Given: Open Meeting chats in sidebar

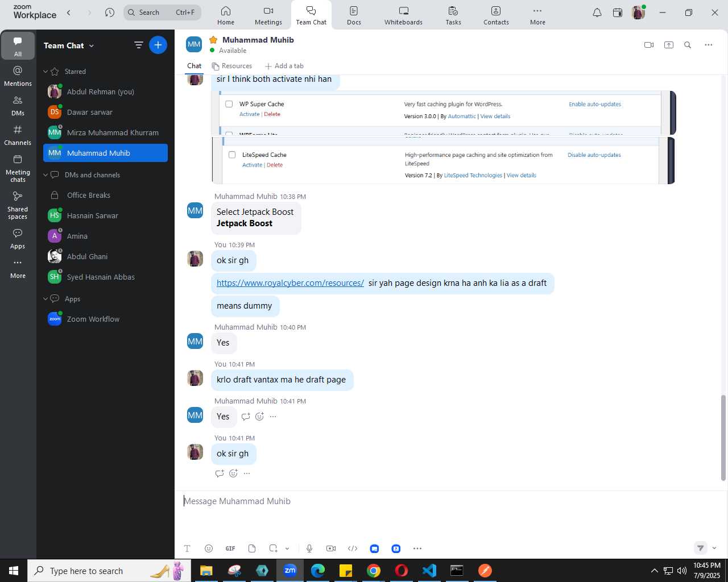Looking at the screenshot, I should tap(18, 168).
